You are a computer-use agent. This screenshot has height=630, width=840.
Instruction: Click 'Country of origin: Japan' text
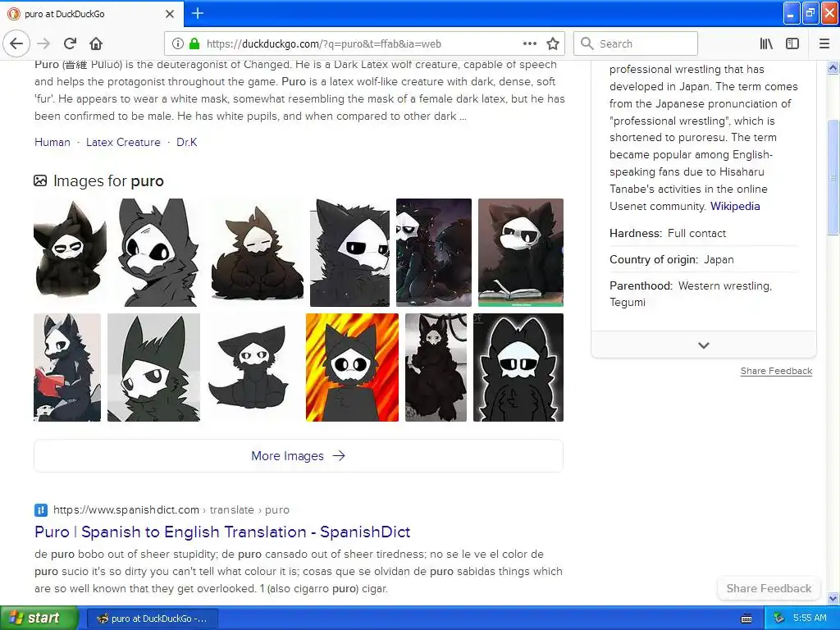[672, 260]
